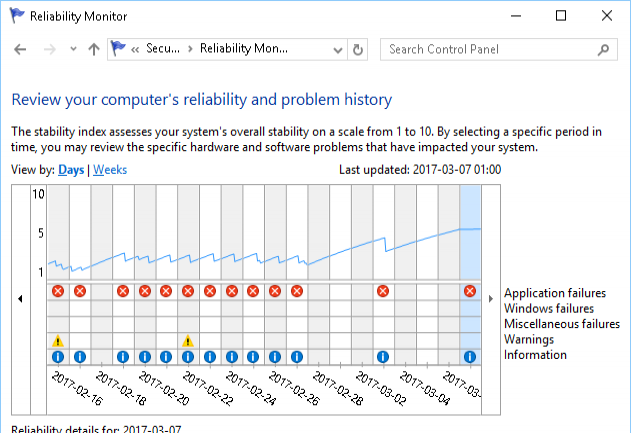
Task: Select application failure on highlighted 2017-03-07
Action: 470,291
